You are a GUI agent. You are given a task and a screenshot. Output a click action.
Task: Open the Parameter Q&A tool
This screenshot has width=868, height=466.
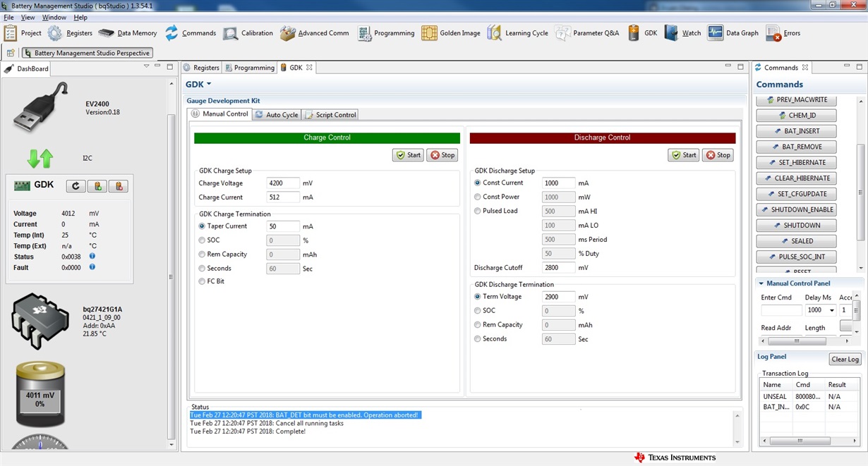(x=586, y=33)
